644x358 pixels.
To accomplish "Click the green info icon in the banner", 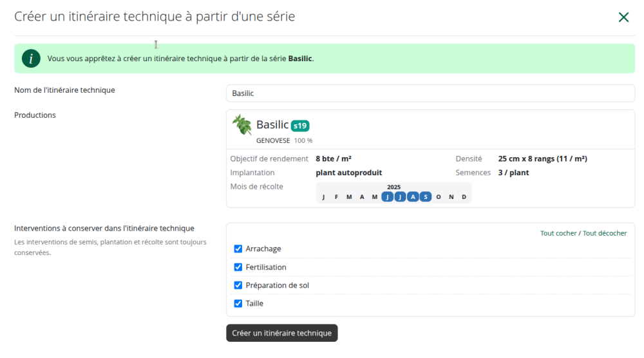I will pyautogui.click(x=31, y=59).
